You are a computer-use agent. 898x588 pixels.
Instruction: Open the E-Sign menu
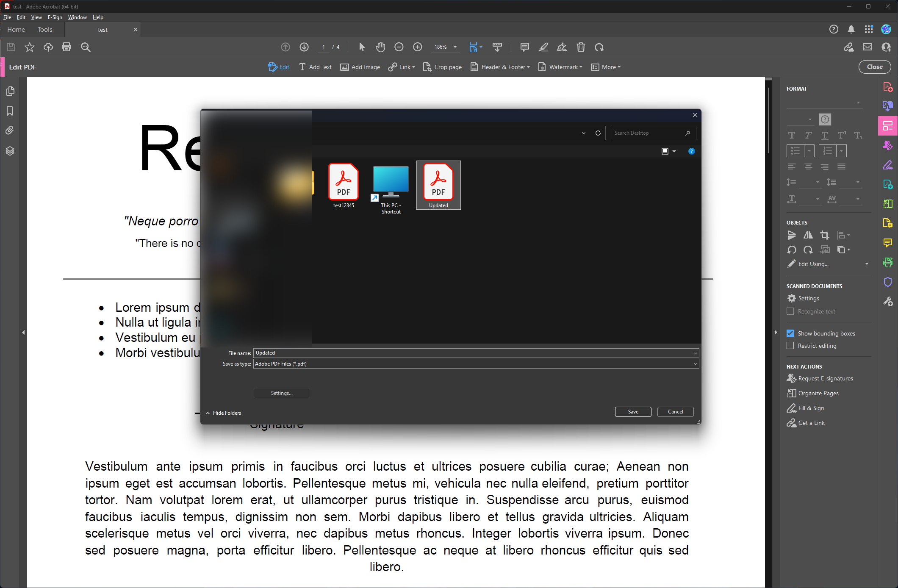tap(55, 17)
